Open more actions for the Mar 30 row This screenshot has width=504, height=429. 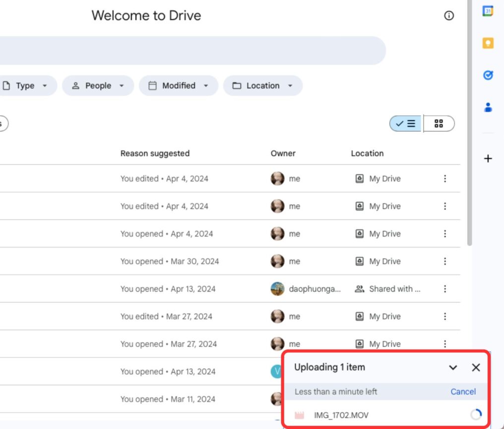click(445, 261)
